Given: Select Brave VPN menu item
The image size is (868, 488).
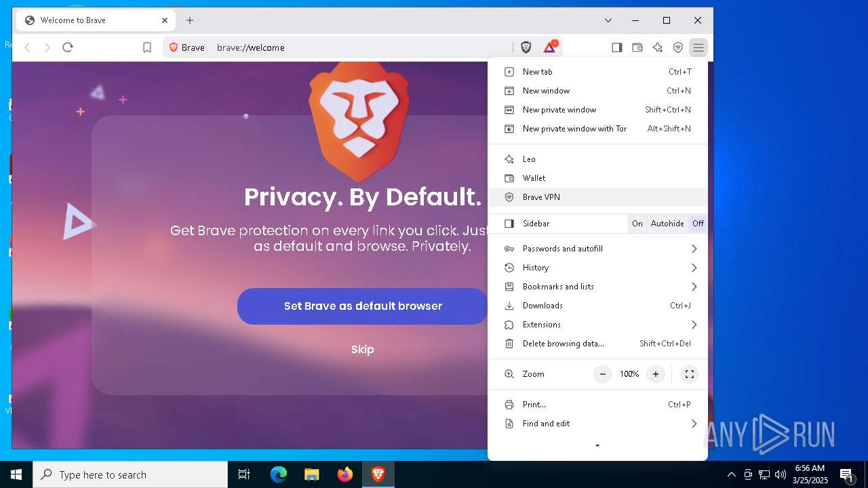Looking at the screenshot, I should pyautogui.click(x=597, y=197).
